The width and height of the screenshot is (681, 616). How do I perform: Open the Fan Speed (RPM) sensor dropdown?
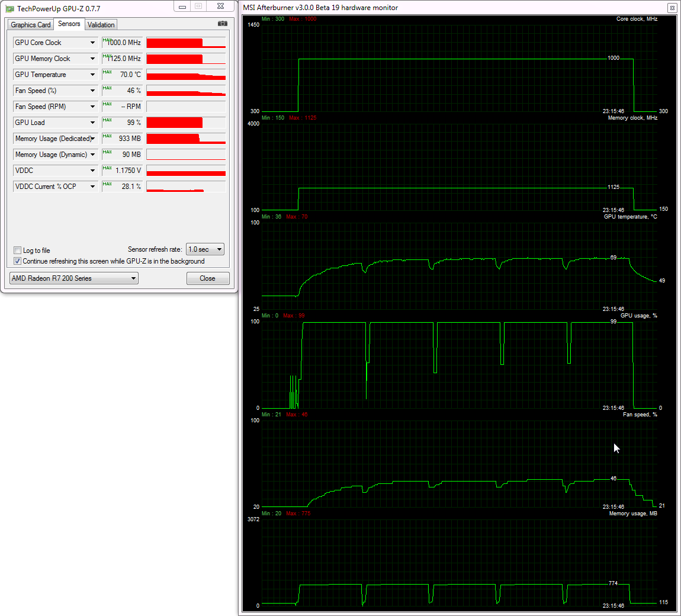[92, 107]
